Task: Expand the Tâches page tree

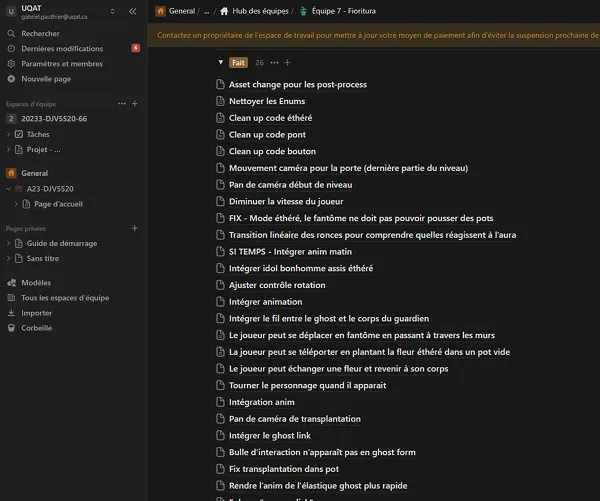Action: 11,134
